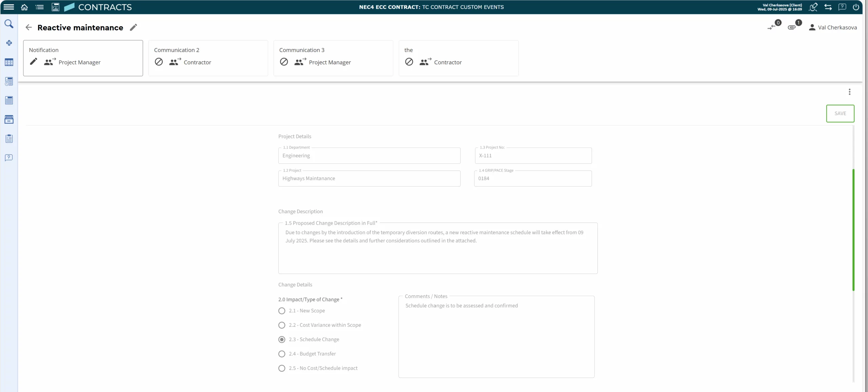The image size is (868, 392).
Task: Open the three-dot more options menu
Action: click(x=849, y=92)
